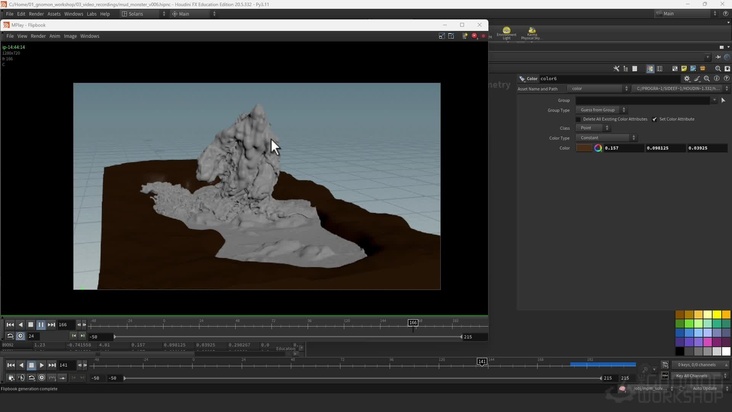Open Help menu in Houdini menubar
The width and height of the screenshot is (732, 412).
click(x=105, y=14)
